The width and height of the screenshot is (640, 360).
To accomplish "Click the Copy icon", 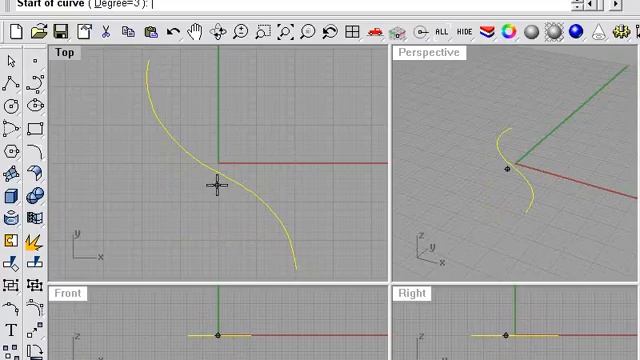I will pos(128,32).
